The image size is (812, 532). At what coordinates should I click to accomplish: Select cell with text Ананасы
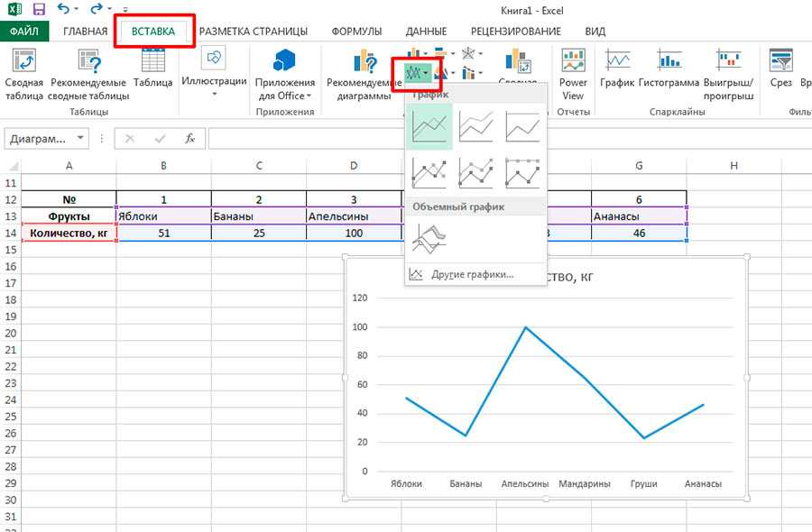point(639,216)
